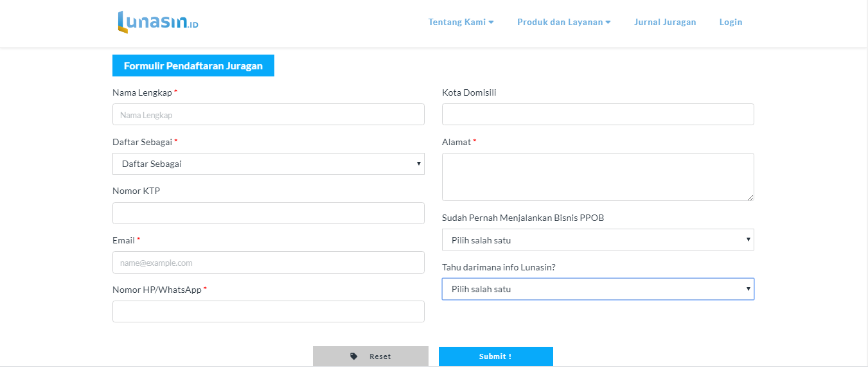Open the Login link
Screen dimensions: 868x368
731,22
